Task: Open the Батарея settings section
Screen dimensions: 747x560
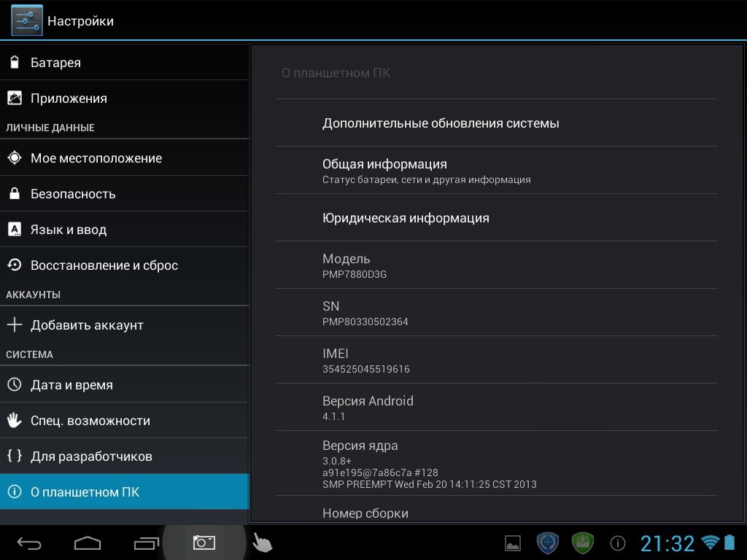Action: tap(124, 63)
